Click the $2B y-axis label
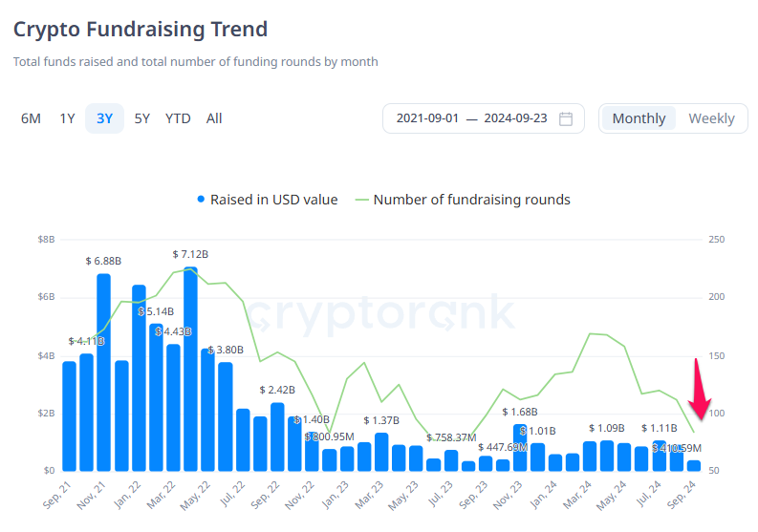Screen dimensions: 758x532 point(47,414)
